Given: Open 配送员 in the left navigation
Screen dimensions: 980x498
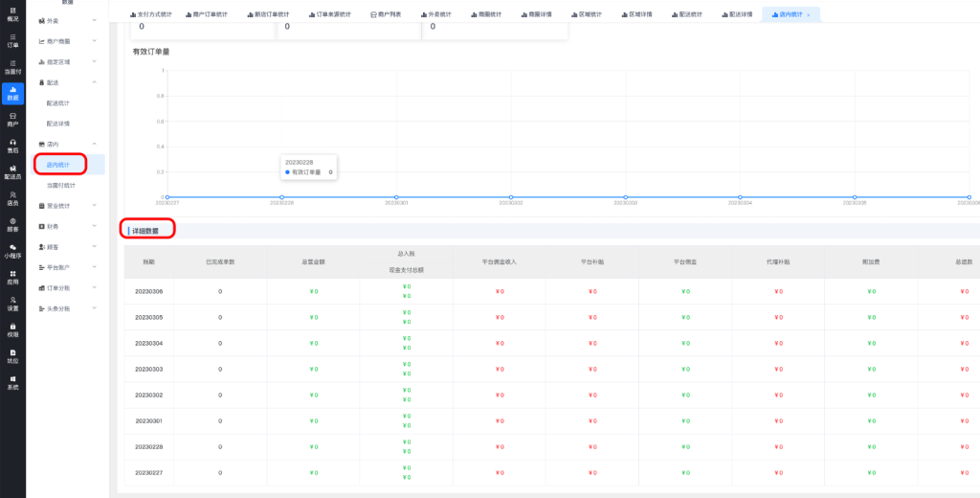Looking at the screenshot, I should click(x=12, y=172).
